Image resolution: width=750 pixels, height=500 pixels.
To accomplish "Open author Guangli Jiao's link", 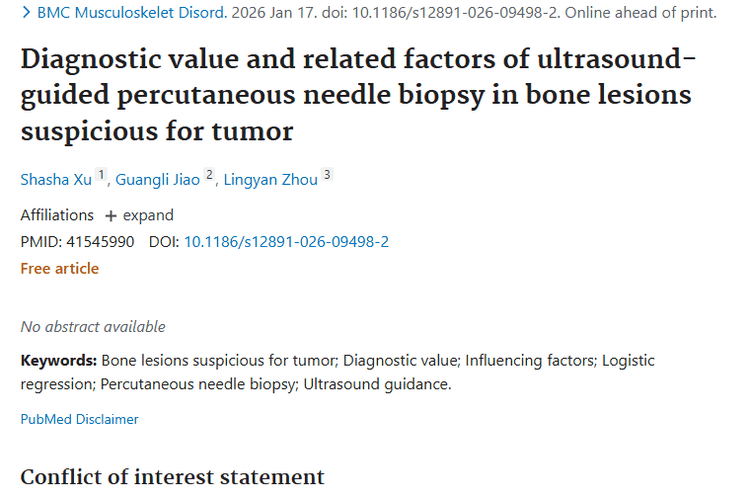I will point(158,180).
